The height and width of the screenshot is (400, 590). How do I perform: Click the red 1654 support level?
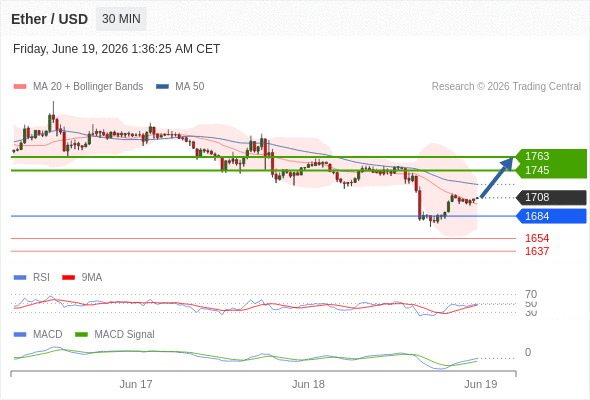(x=537, y=238)
